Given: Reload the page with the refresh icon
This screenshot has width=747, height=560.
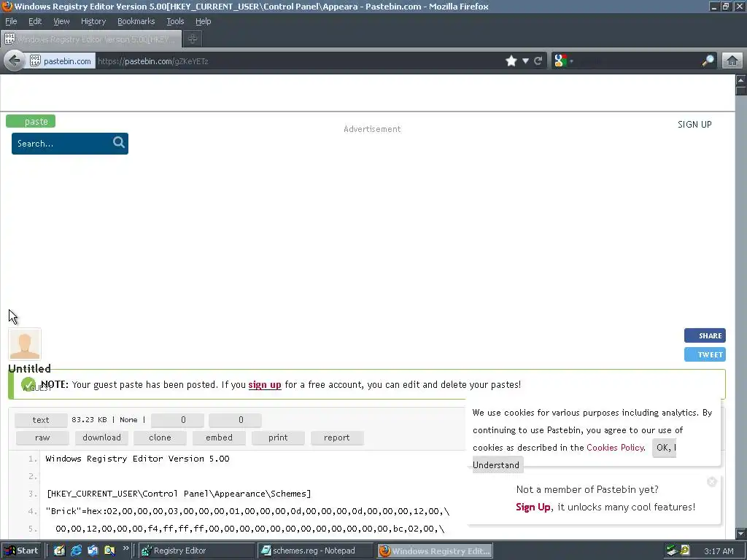Looking at the screenshot, I should (x=538, y=61).
